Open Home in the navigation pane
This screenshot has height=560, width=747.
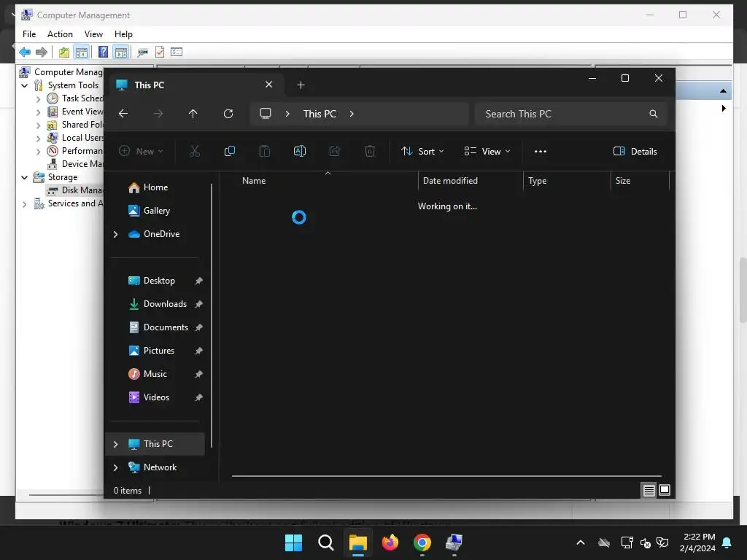point(156,187)
